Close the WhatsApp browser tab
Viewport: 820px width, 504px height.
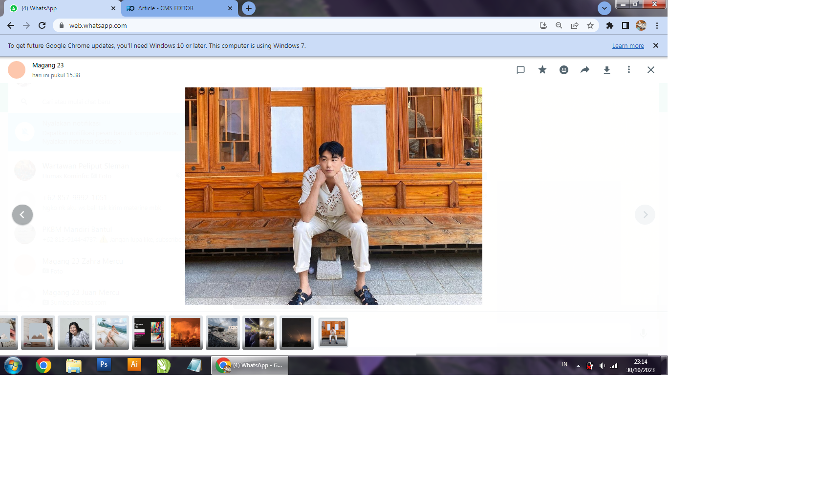click(113, 8)
